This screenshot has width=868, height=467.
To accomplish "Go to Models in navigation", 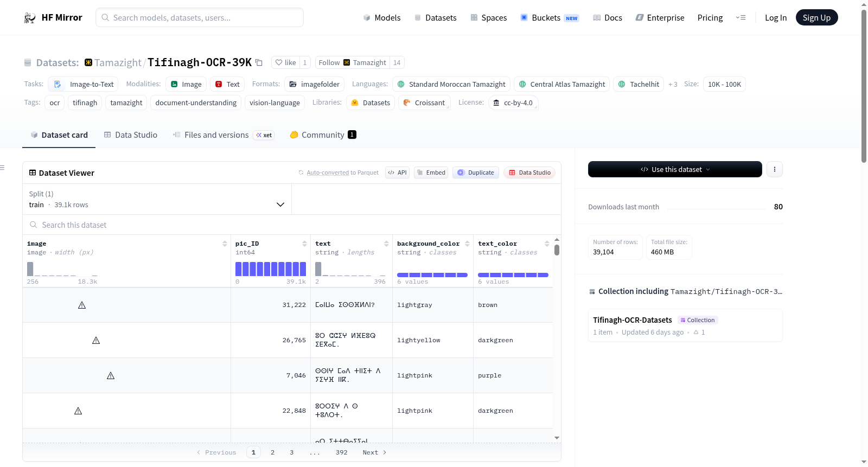I will click(382, 18).
